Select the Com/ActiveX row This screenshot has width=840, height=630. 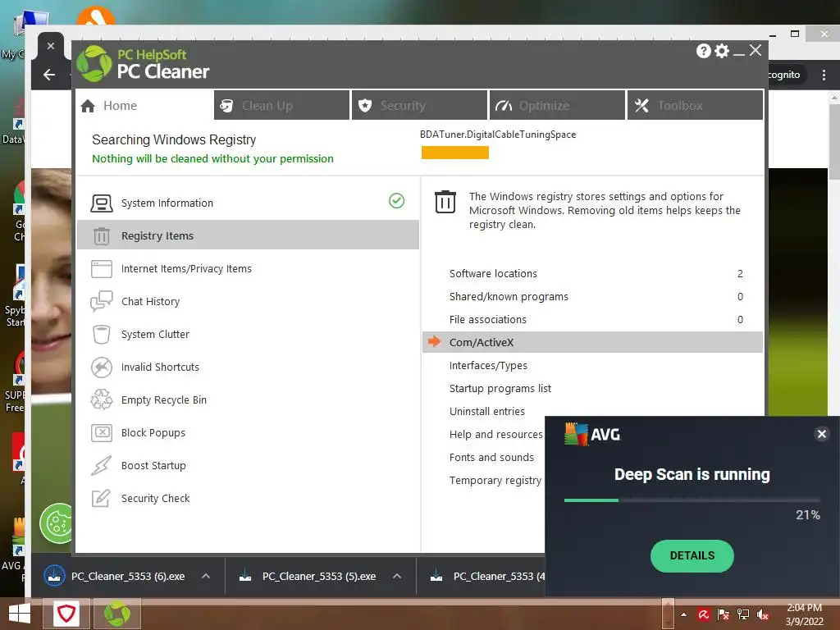point(592,342)
